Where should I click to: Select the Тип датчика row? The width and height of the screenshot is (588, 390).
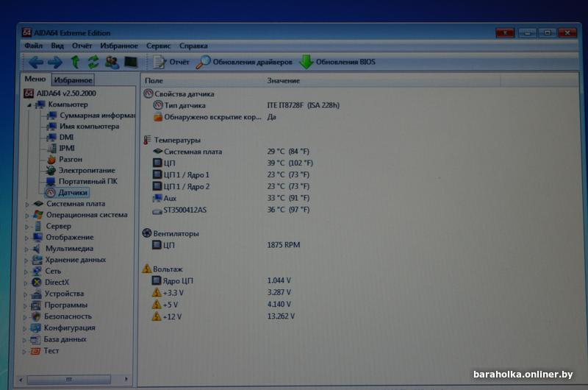(246, 105)
